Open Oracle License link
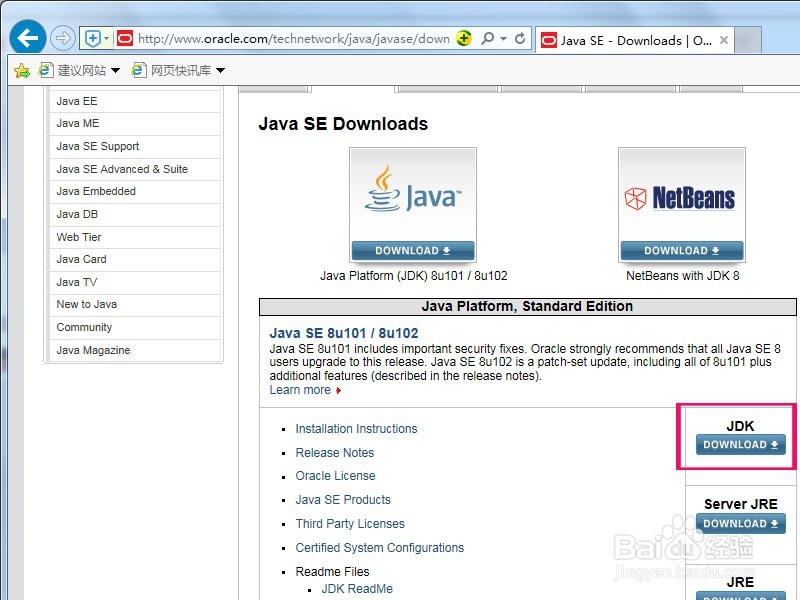800x600 pixels. click(x=335, y=476)
